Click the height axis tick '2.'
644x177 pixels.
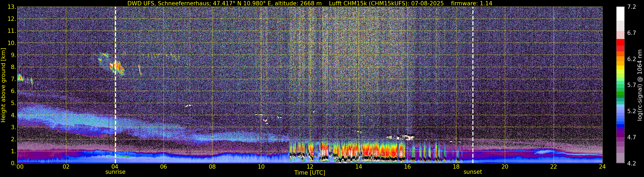tap(13, 139)
